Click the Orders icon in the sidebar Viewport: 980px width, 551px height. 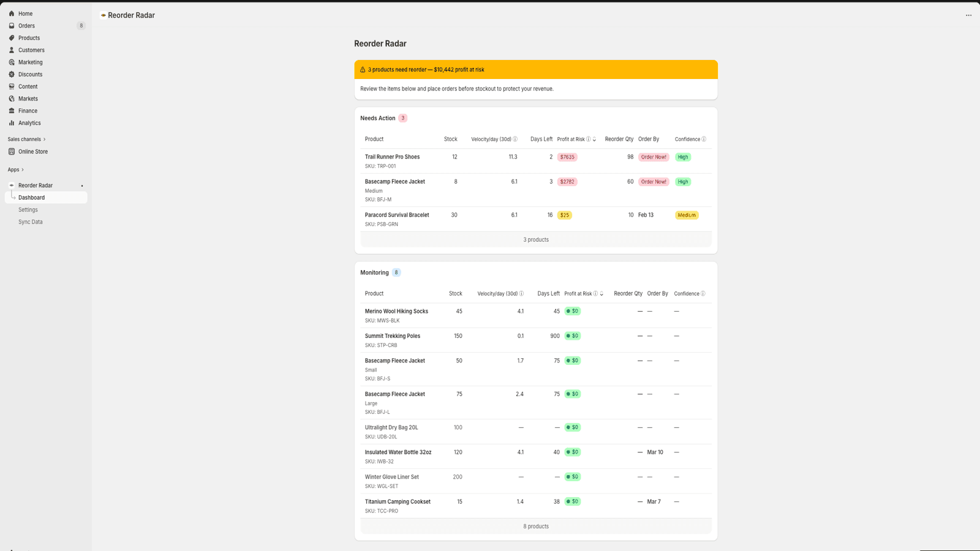tap(12, 26)
